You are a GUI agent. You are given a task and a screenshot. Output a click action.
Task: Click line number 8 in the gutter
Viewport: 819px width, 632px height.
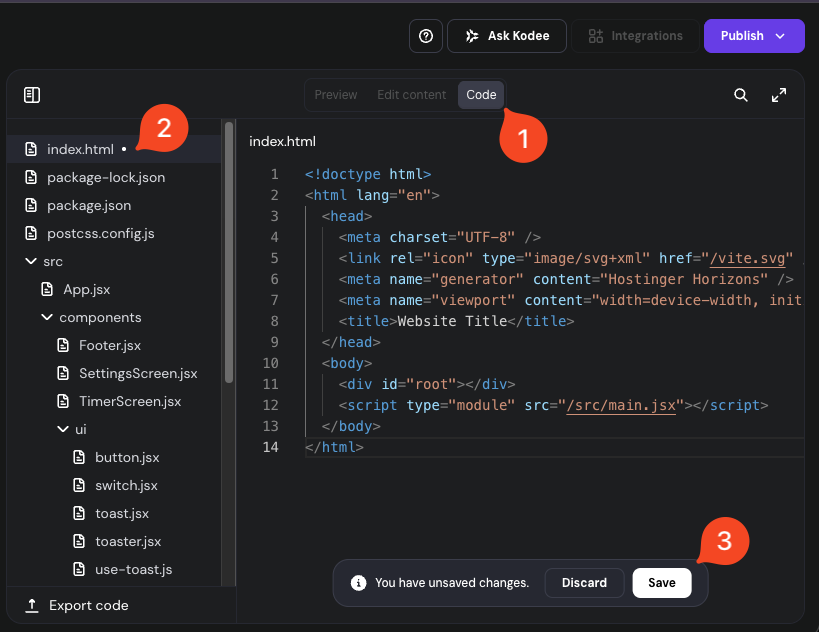click(275, 321)
